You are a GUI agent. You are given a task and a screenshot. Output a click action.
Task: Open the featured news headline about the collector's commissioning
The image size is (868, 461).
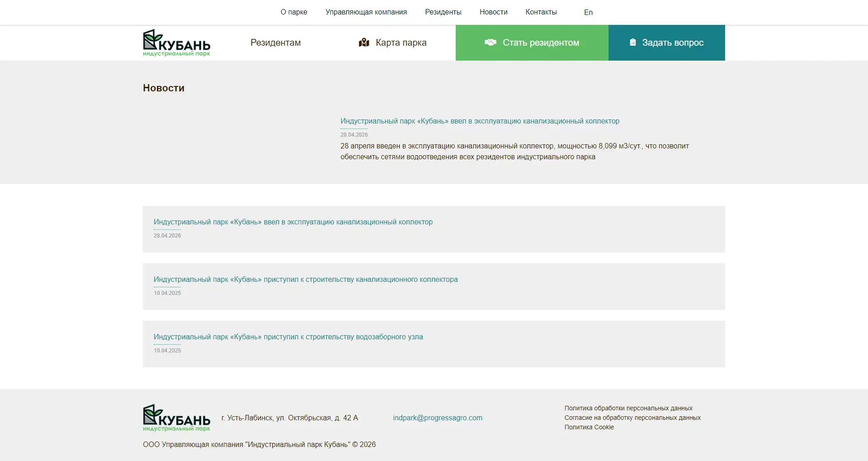pos(480,121)
